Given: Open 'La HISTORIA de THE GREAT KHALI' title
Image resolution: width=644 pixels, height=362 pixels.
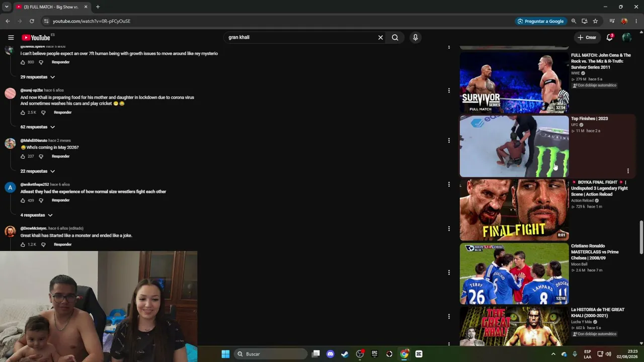Looking at the screenshot, I should 598,313.
